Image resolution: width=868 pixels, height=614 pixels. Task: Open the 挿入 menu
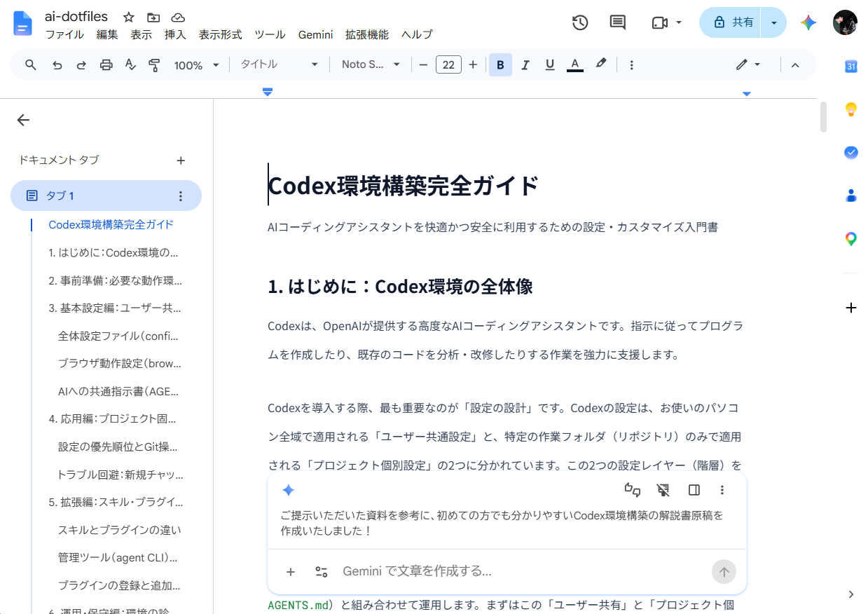point(175,34)
